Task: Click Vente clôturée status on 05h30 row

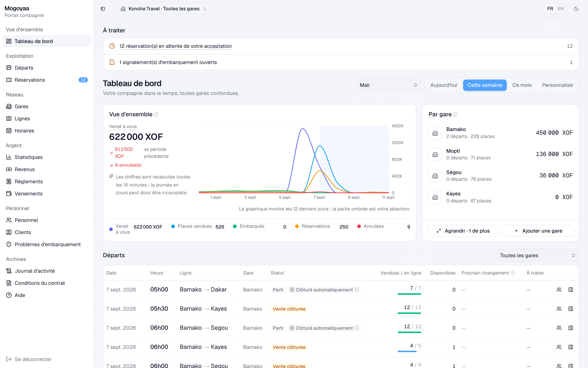Action: tap(289, 309)
